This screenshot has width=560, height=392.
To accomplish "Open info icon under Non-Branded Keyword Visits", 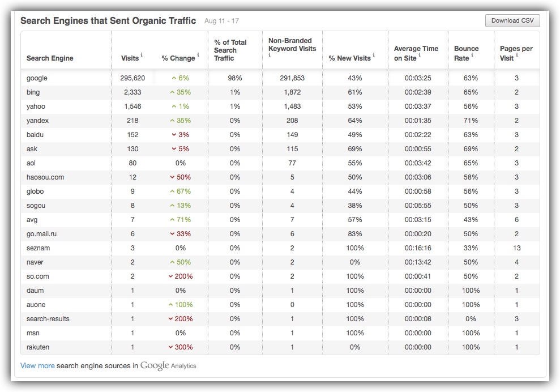I will [x=270, y=55].
